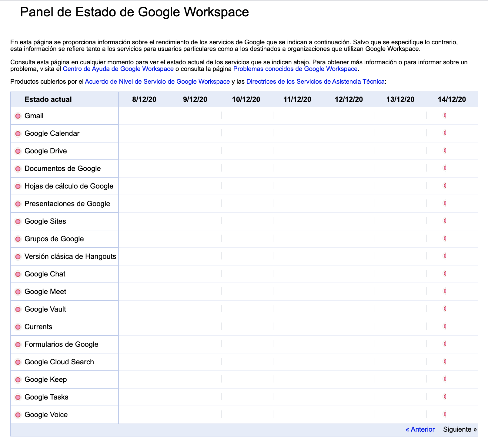Open Hangouts incident marker in the 14/12/20 column
This screenshot has height=448, width=488.
(445, 256)
